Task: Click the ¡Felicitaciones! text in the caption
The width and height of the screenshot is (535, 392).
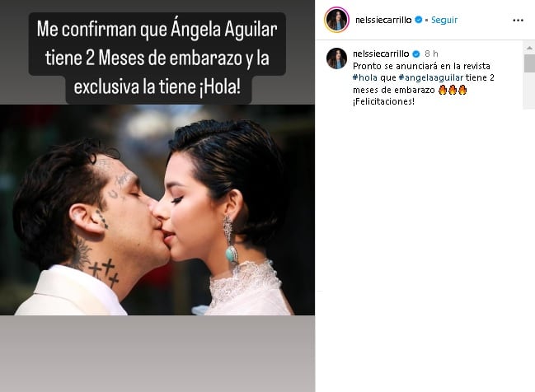Action: point(384,101)
